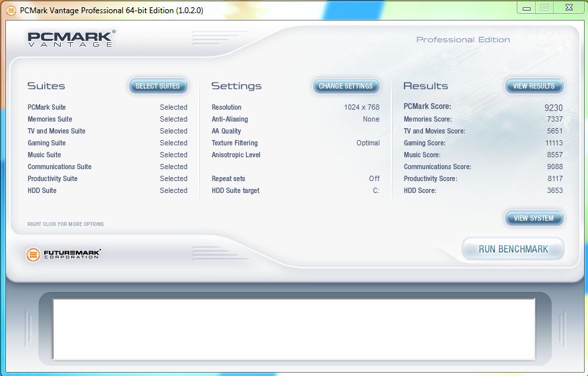Click Selected status for HDD Suite
Viewport: 588px width, 376px height.
tap(174, 190)
